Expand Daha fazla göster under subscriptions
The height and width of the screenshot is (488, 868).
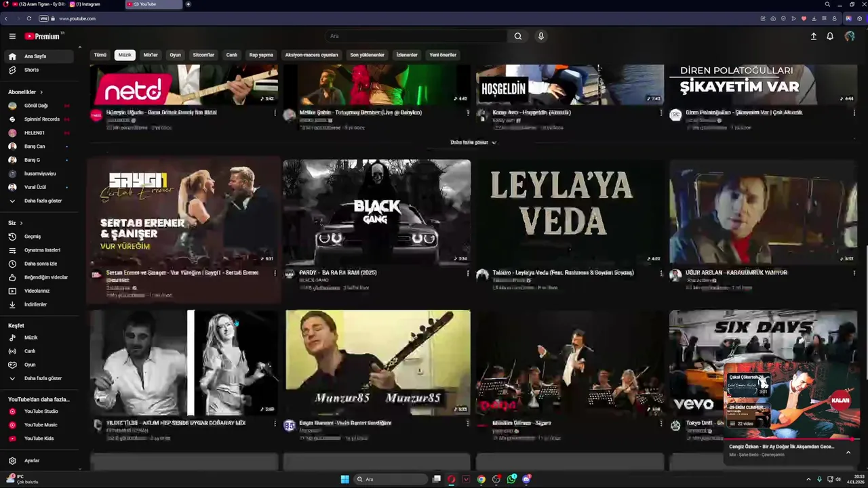pyautogui.click(x=39, y=201)
